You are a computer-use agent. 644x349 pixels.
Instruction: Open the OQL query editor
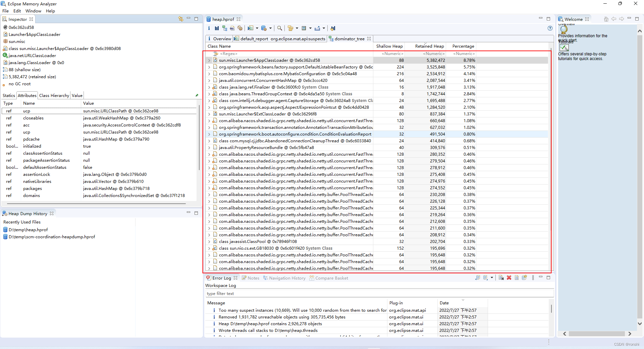pyautogui.click(x=232, y=28)
